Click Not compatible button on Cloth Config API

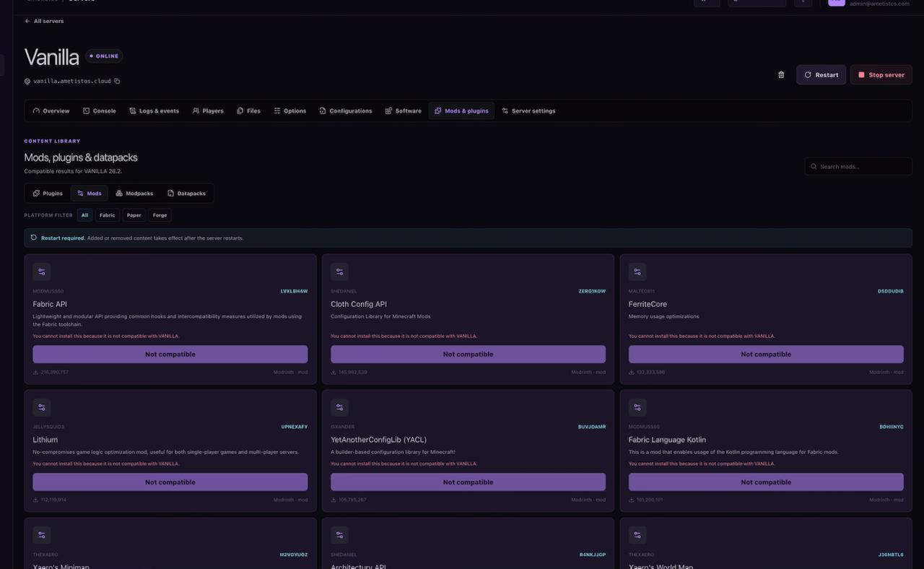(468, 354)
